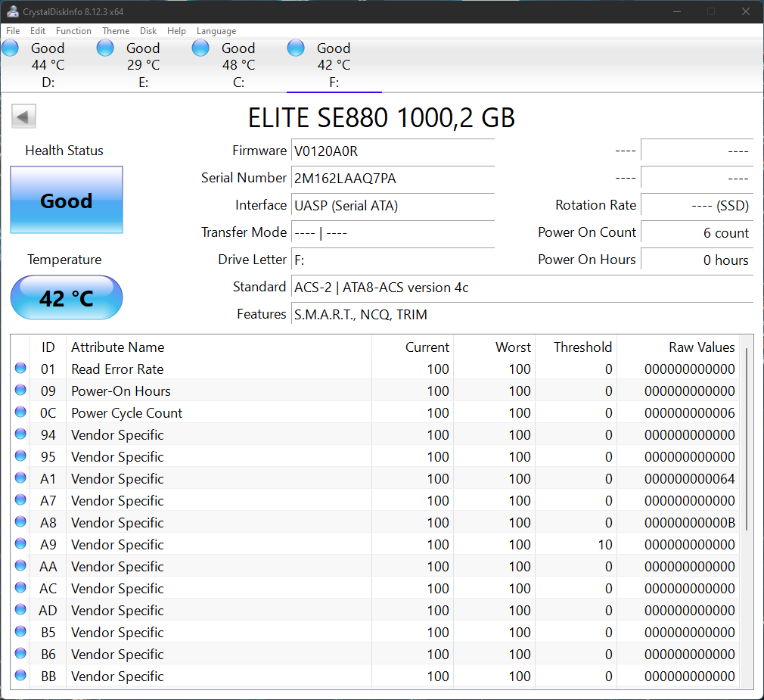Click the status orb for attribute A8
This screenshot has height=700, width=764.
coord(20,521)
